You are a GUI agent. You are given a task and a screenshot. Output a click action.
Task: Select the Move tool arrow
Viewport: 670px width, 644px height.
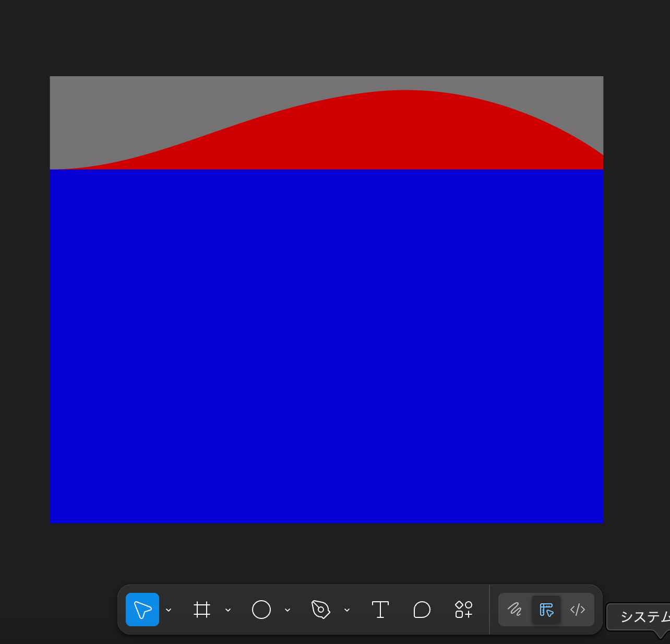142,610
